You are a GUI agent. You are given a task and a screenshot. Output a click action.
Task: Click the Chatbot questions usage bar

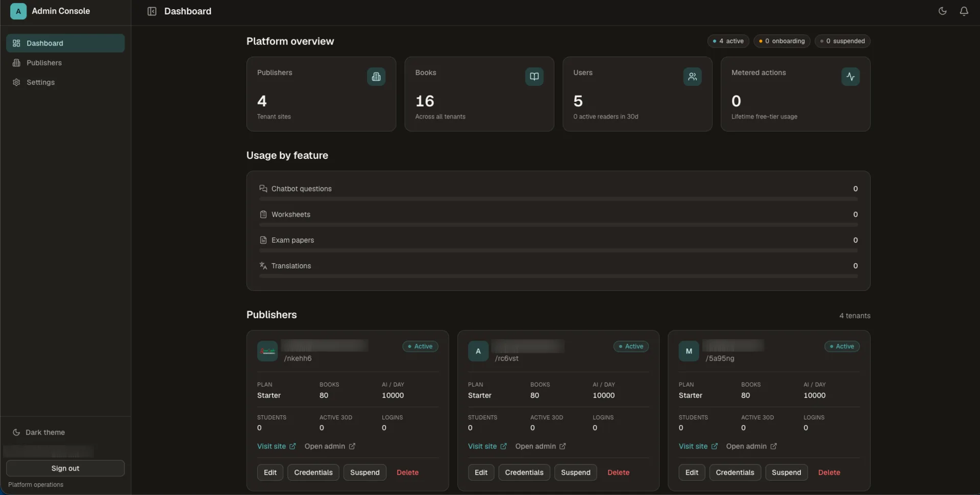coord(558,199)
